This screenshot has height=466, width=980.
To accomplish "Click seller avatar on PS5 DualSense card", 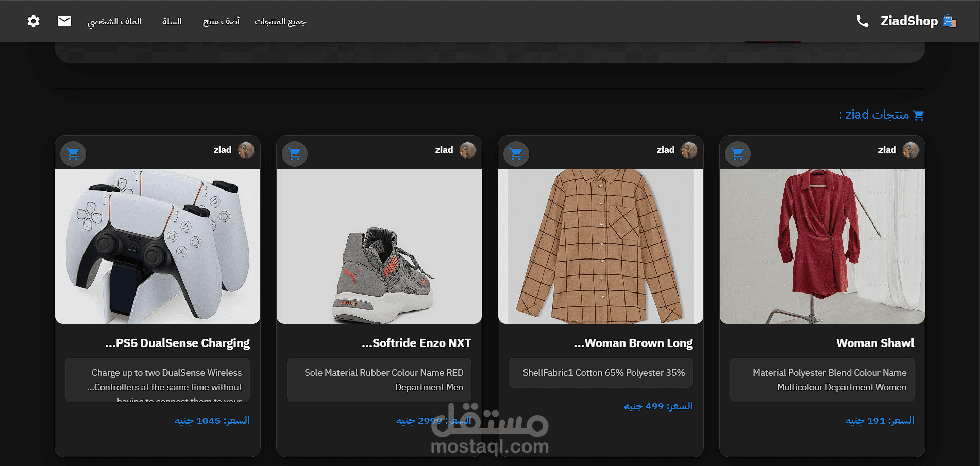I will [x=246, y=150].
